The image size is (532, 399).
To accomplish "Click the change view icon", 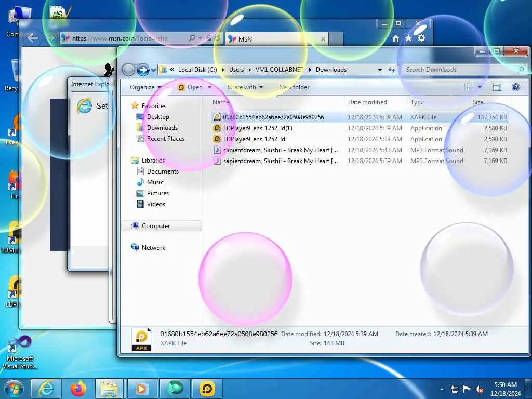I will 469,87.
